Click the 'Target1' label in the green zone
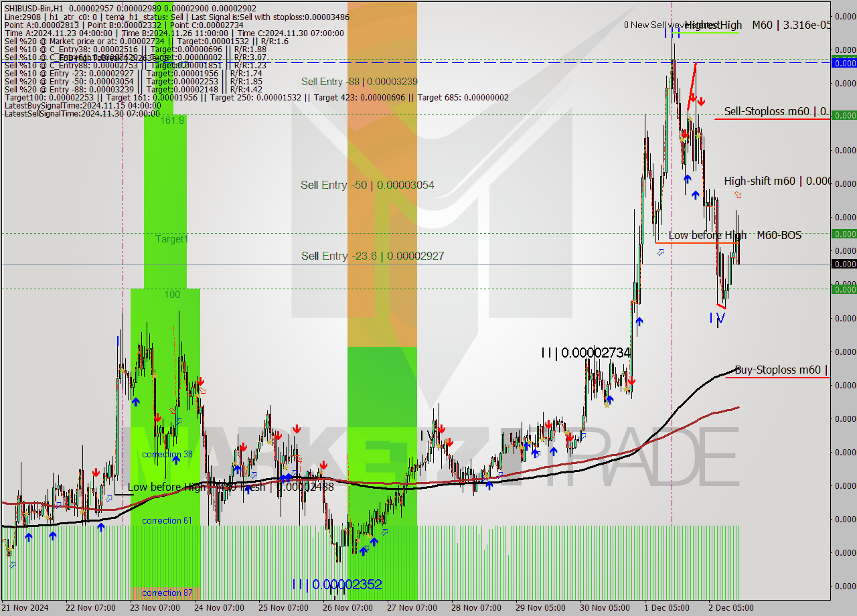The height and width of the screenshot is (616, 857). 172,238
